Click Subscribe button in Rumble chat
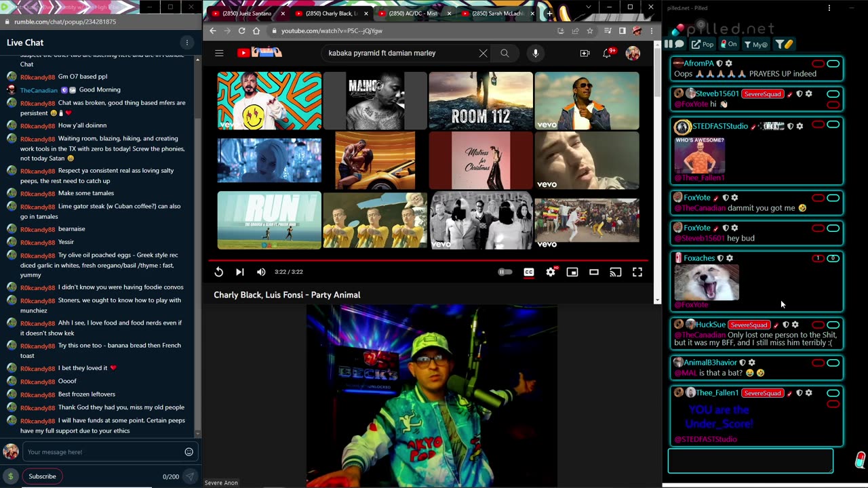 click(42, 476)
